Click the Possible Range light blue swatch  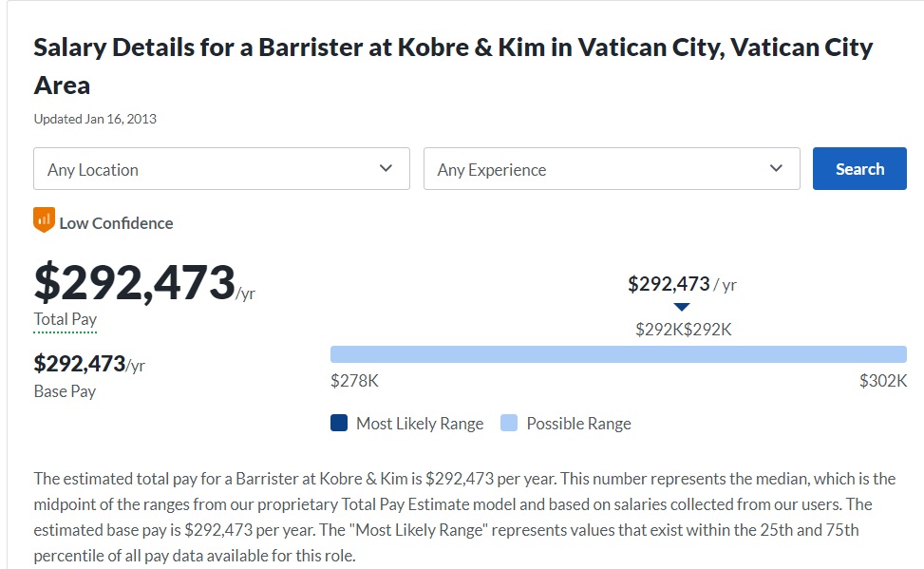509,424
